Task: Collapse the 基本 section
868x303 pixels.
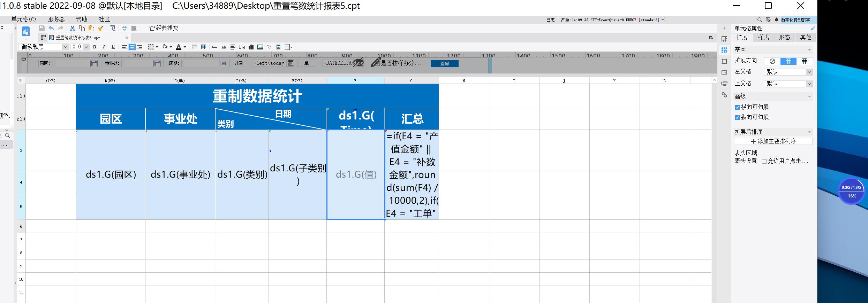Action: (x=809, y=50)
